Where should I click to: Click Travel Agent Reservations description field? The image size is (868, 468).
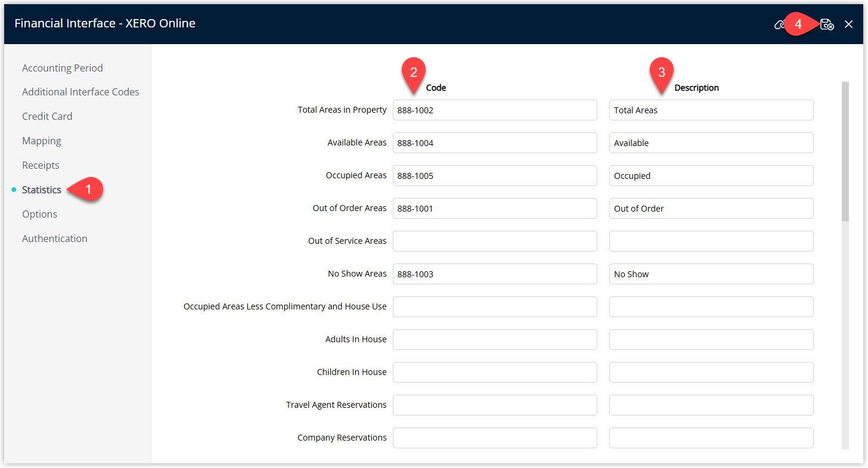pyautogui.click(x=711, y=405)
